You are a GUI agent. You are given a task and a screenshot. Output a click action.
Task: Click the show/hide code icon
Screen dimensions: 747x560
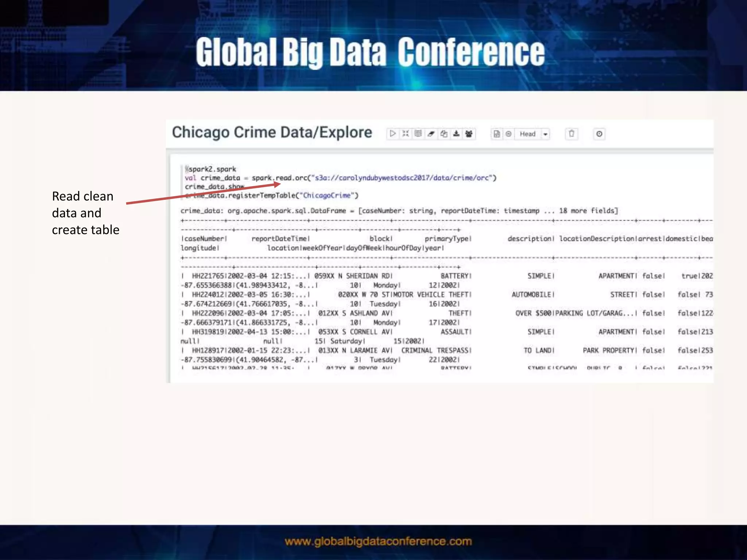click(x=406, y=134)
